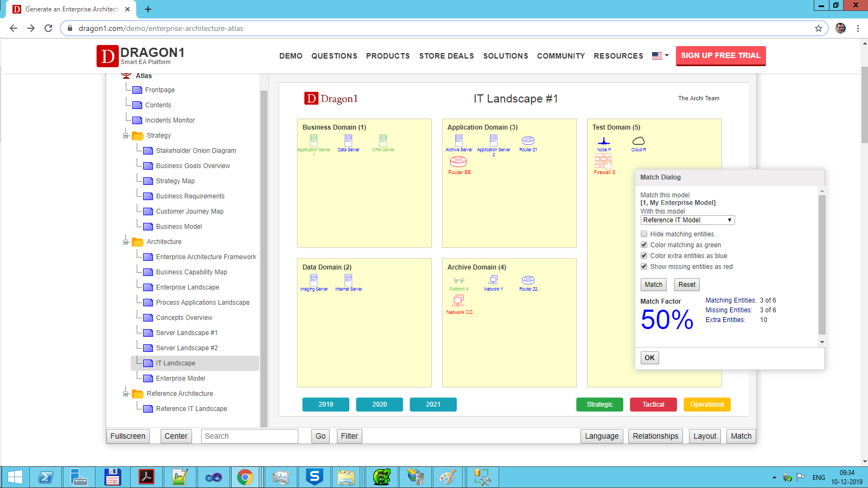Select the Data Server icon
Viewport: 868px width, 488px height.
click(348, 141)
